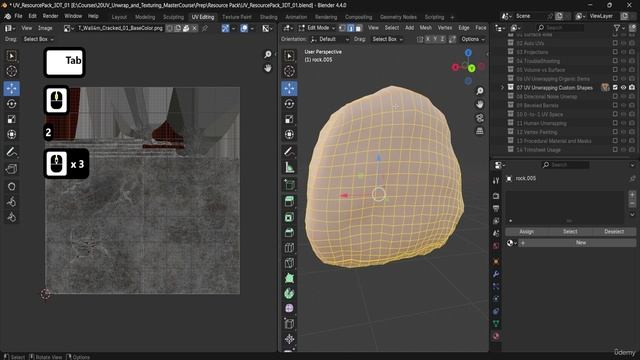Click the Assign material button
The image size is (640, 360).
click(x=527, y=231)
